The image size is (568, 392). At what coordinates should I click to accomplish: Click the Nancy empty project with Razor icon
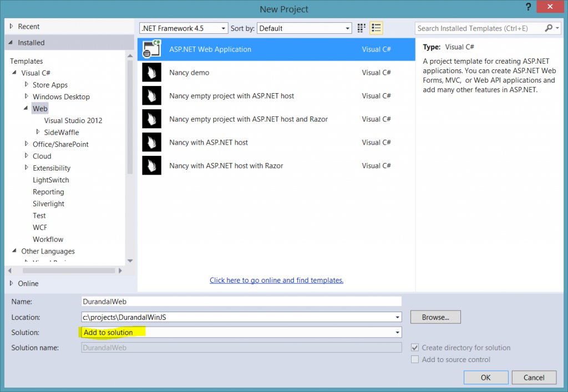coord(151,119)
